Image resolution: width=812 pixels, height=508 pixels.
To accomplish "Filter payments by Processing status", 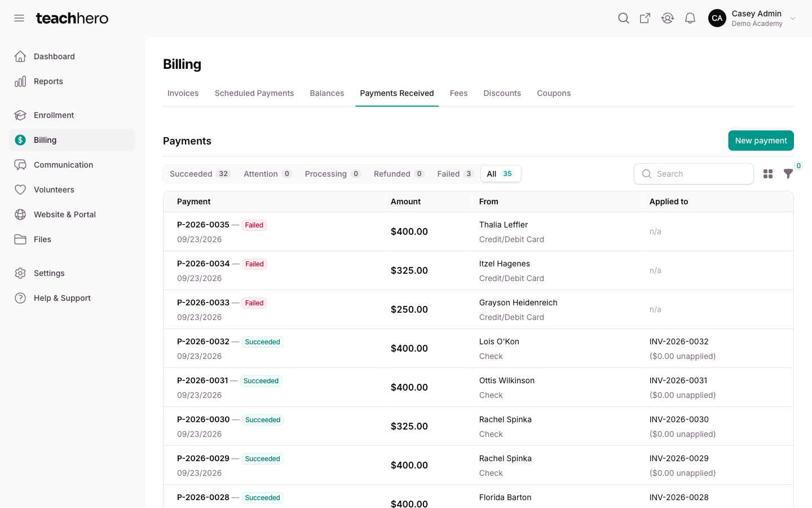I will pos(333,174).
